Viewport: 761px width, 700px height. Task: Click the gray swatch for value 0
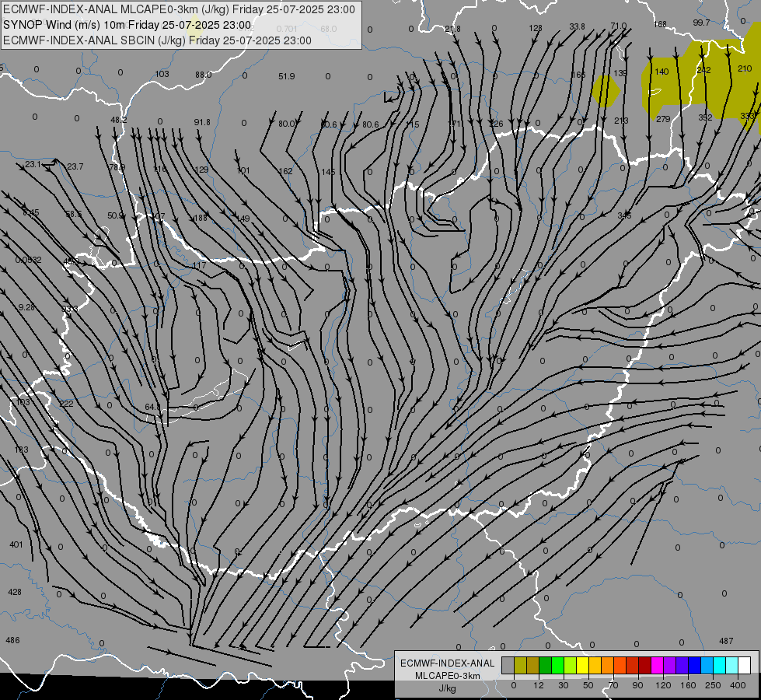[508, 665]
